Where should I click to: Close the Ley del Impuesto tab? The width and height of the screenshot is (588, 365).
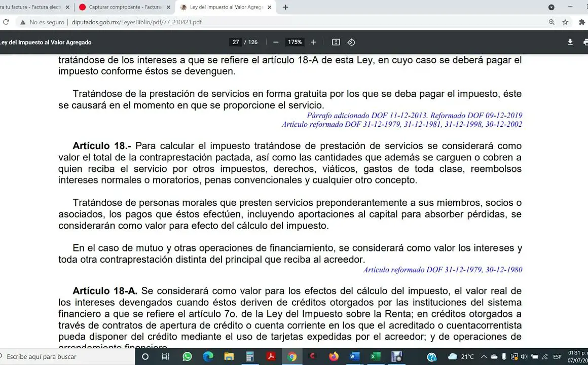coord(269,7)
